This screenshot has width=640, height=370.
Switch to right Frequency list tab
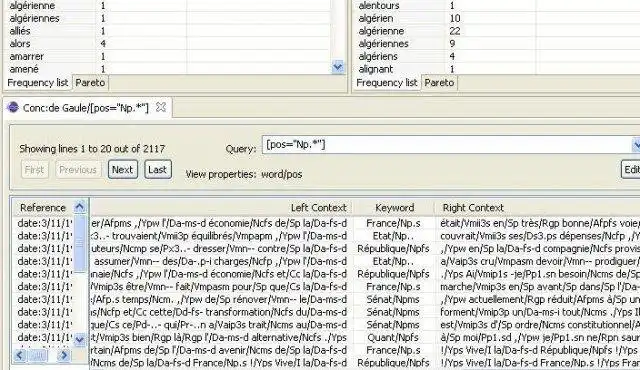coord(387,82)
